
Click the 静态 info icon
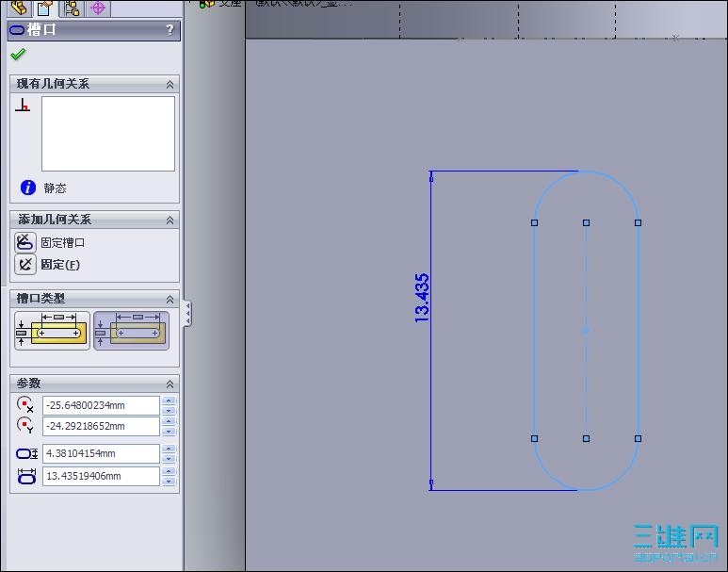28,188
